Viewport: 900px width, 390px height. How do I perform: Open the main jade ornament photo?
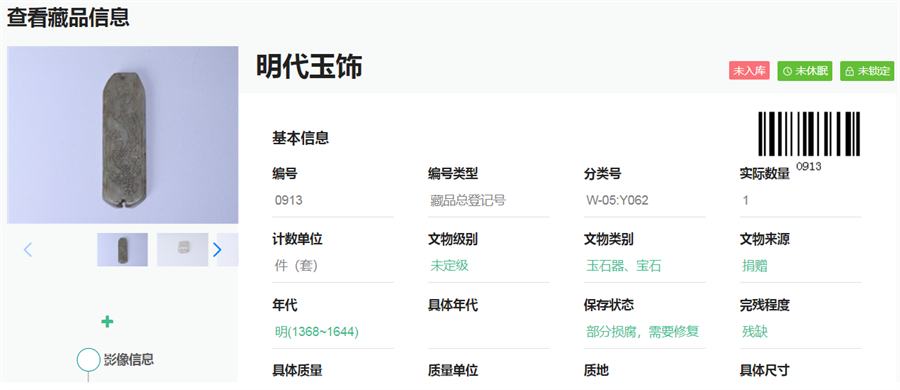[x=122, y=135]
